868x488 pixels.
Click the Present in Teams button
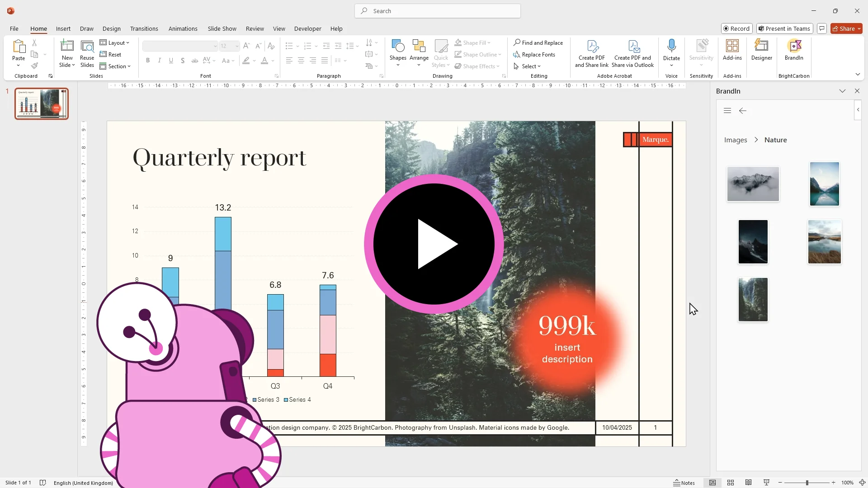pyautogui.click(x=784, y=28)
